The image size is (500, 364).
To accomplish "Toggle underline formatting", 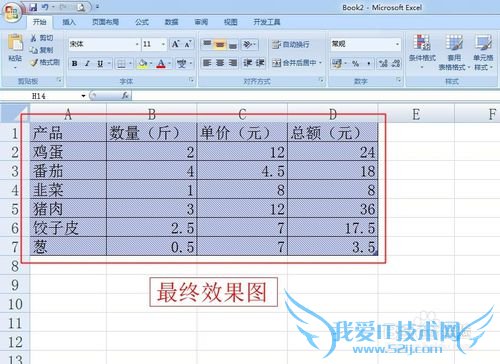I will point(100,63).
